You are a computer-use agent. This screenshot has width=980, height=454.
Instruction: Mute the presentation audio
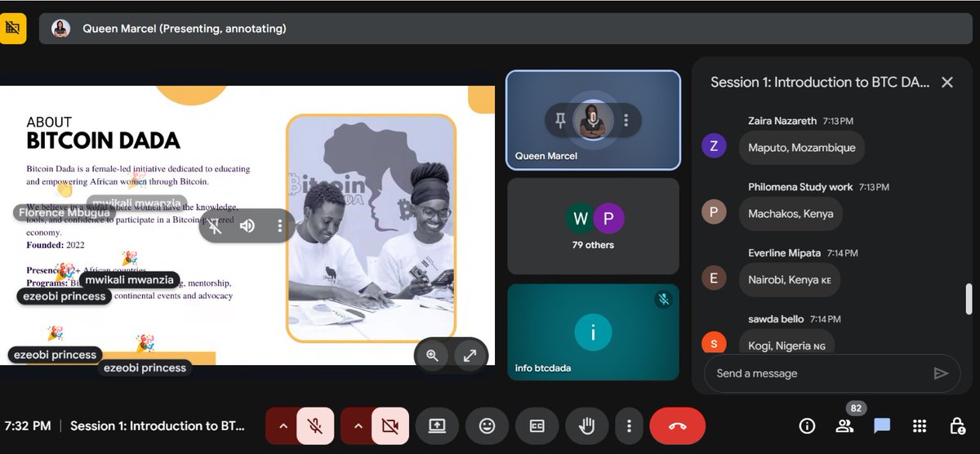pyautogui.click(x=247, y=226)
